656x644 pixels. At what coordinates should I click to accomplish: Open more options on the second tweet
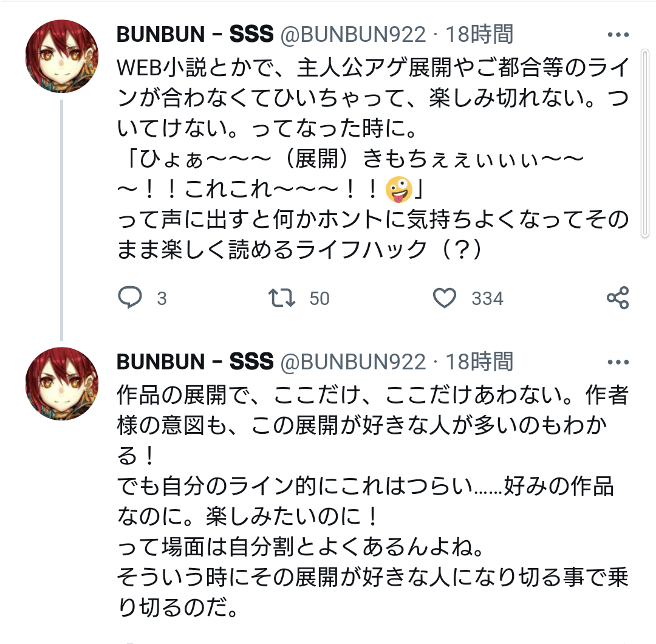click(618, 362)
